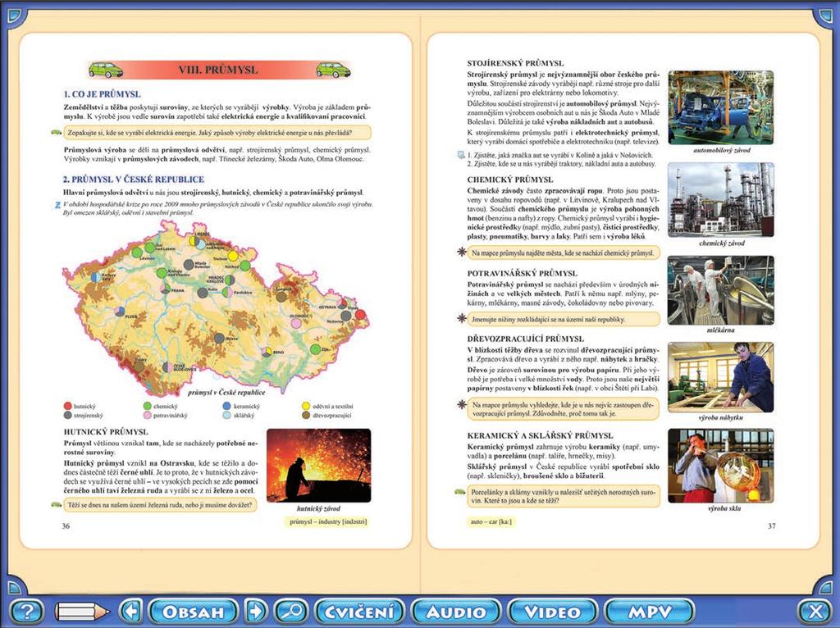Click the 'auto – car' vocabulary box
This screenshot has width=840, height=628.
pos(491,521)
